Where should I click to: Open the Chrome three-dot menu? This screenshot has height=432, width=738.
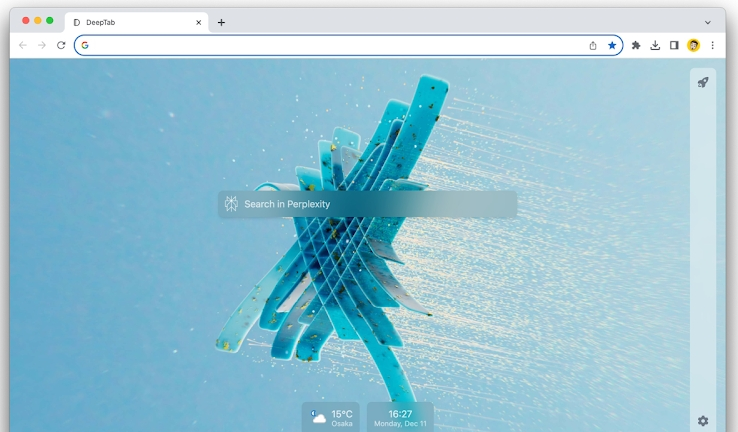click(713, 45)
